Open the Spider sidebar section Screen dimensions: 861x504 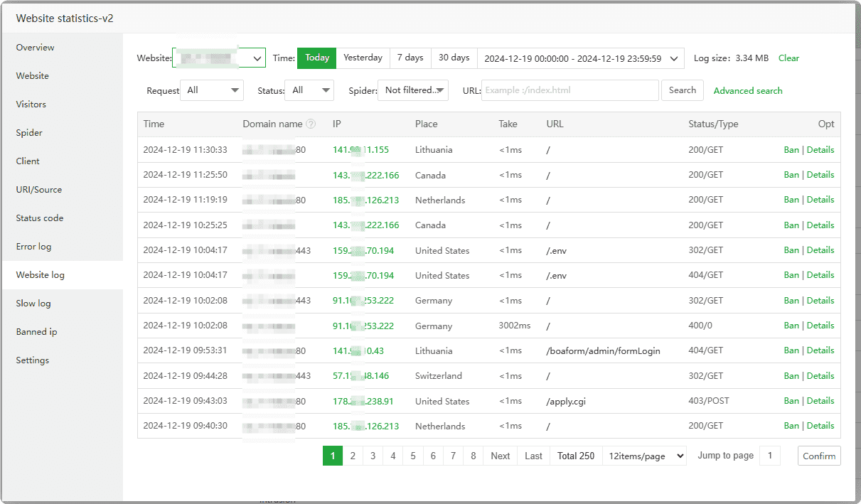tap(29, 133)
